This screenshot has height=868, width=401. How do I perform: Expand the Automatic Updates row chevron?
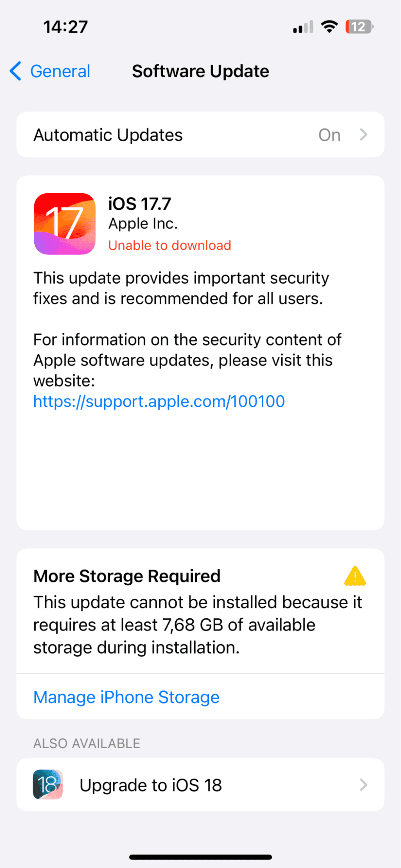click(x=364, y=135)
